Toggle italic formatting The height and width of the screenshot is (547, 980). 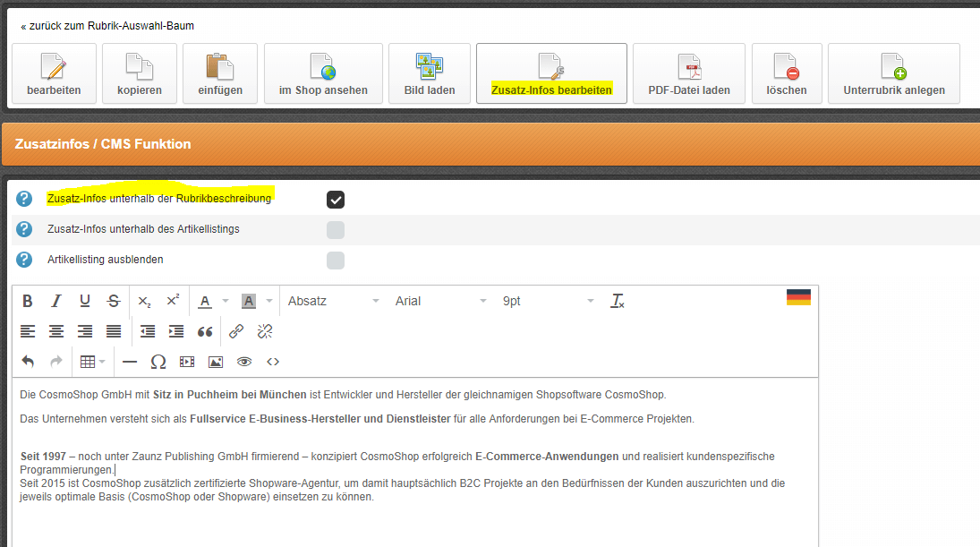pyautogui.click(x=56, y=301)
